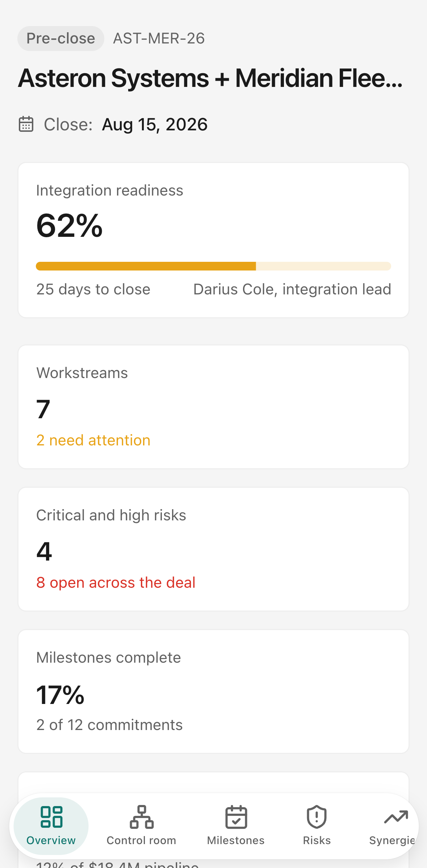Click '8 open across the deal' text
The height and width of the screenshot is (868, 427).
pos(116,583)
